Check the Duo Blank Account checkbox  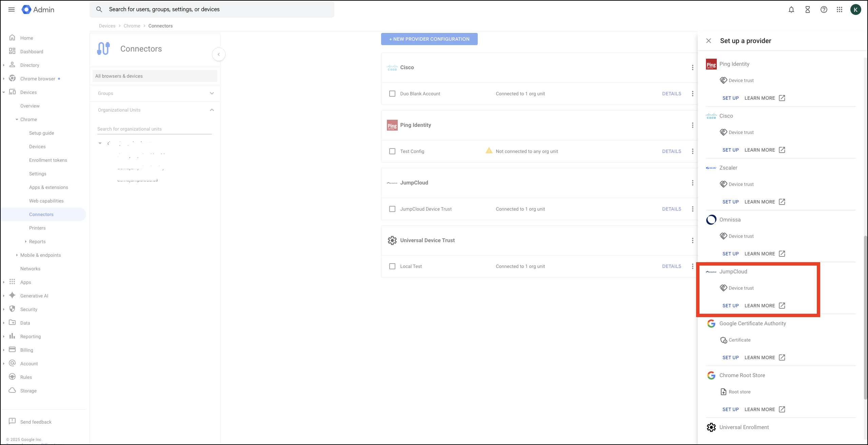pyautogui.click(x=392, y=94)
